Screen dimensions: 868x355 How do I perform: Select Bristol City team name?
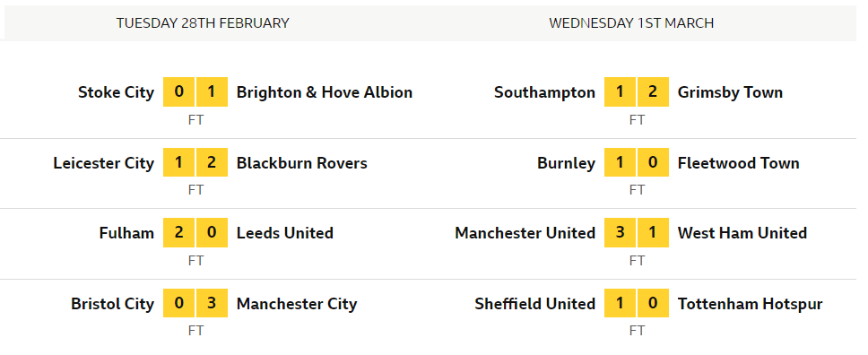coord(112,304)
